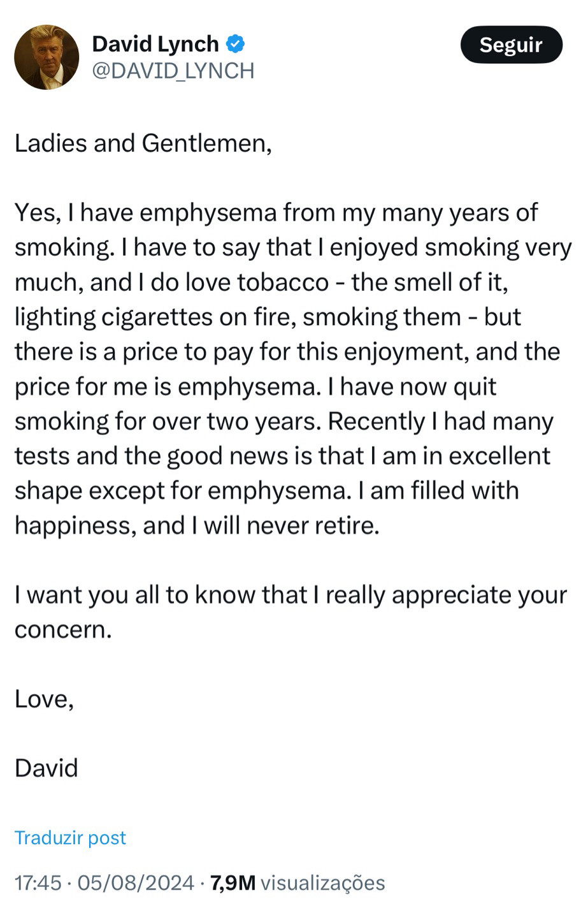Click the line 'happiness, and I will never retire.'

tap(197, 525)
